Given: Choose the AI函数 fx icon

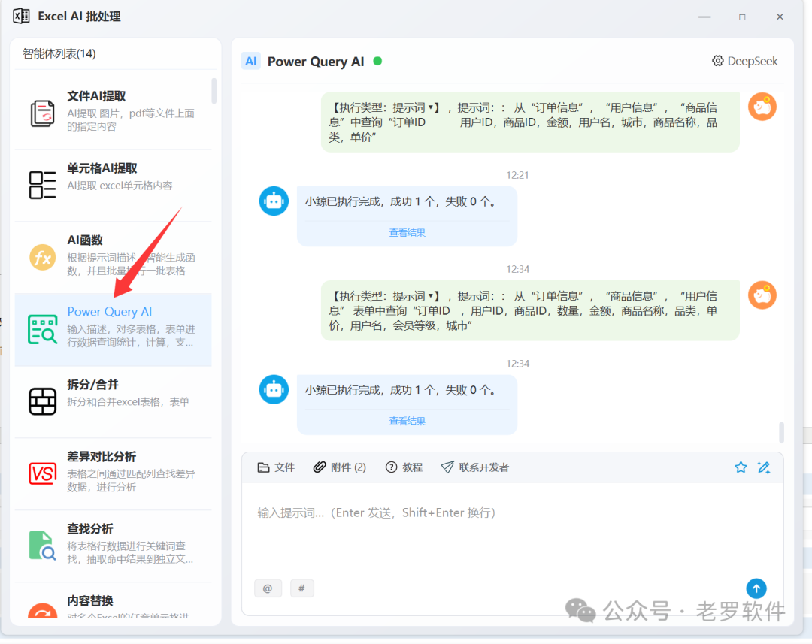Looking at the screenshot, I should (x=42, y=257).
